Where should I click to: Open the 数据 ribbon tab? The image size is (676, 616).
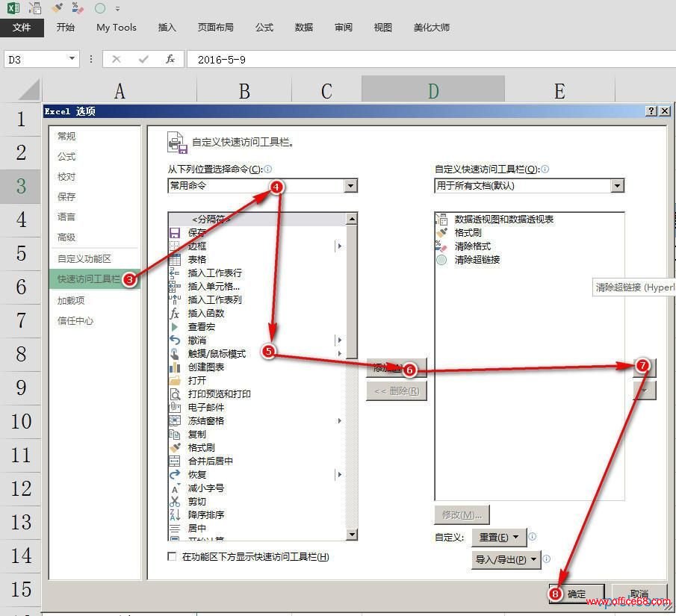(303, 28)
